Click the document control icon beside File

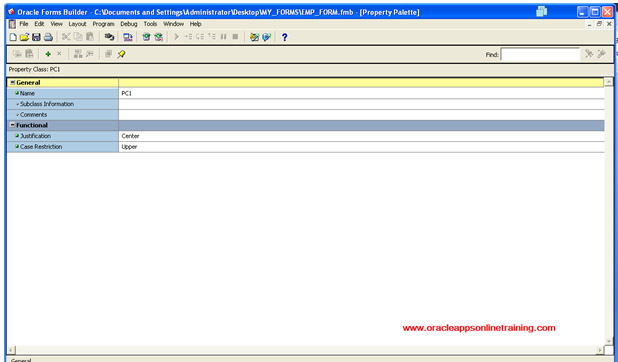(x=12, y=24)
